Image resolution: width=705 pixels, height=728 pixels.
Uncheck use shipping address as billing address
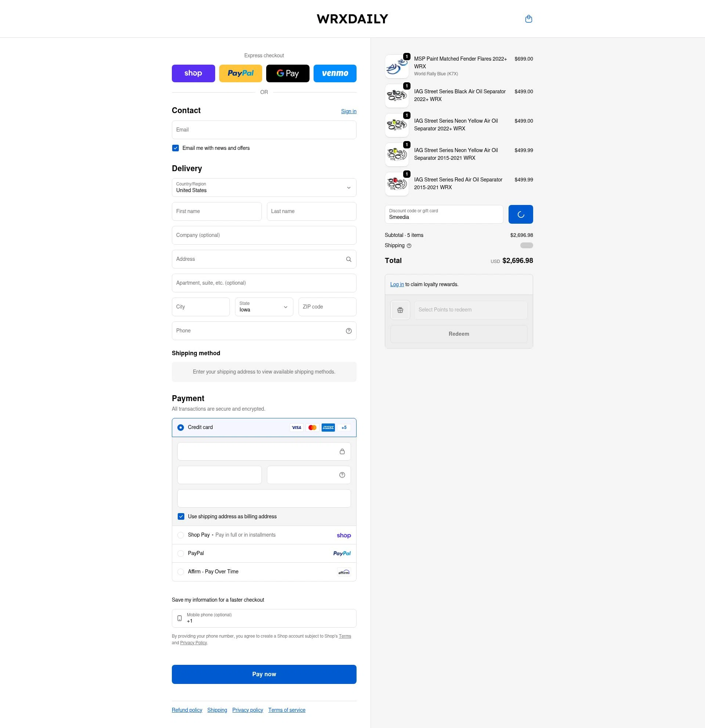tap(181, 516)
